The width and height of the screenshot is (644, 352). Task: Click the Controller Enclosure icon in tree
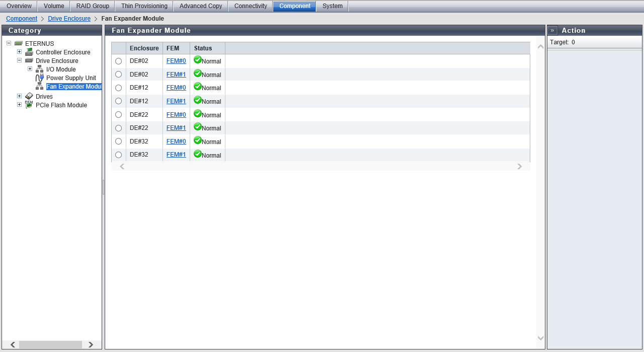[x=29, y=52]
